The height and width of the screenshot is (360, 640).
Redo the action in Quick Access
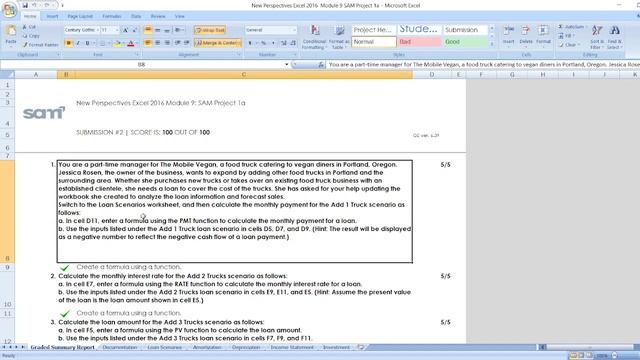pos(47,5)
